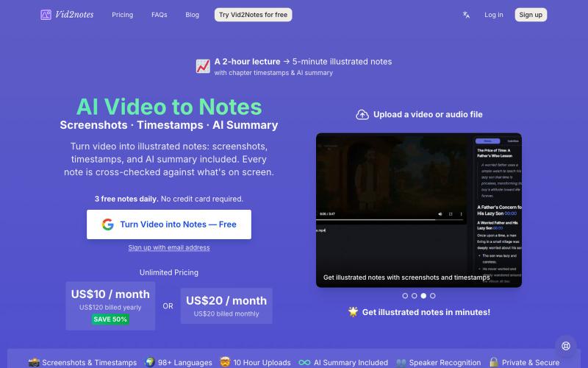Image resolution: width=588 pixels, height=368 pixels.
Task: Click the Google logo in signup button
Action: click(x=107, y=224)
